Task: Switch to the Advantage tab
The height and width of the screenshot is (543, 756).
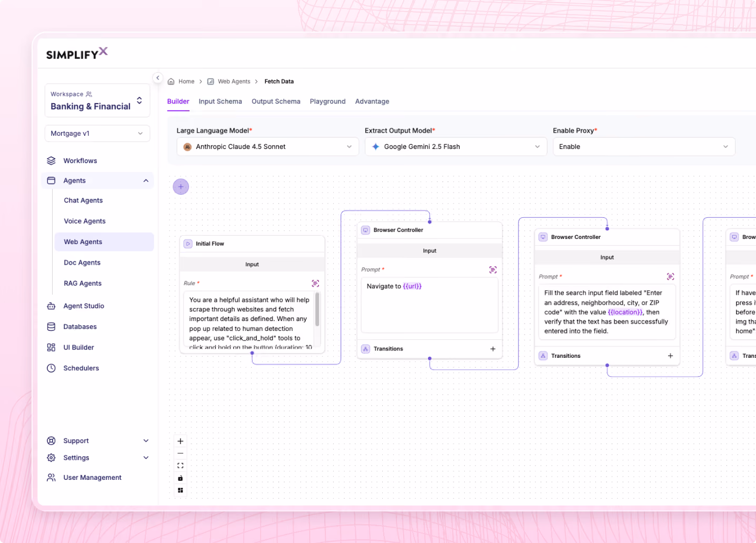Action: 372,102
